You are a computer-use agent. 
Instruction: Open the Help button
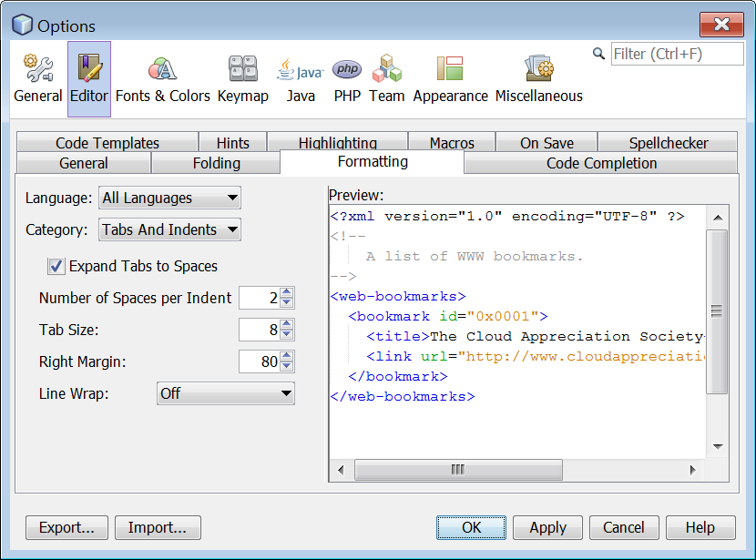pos(700,528)
